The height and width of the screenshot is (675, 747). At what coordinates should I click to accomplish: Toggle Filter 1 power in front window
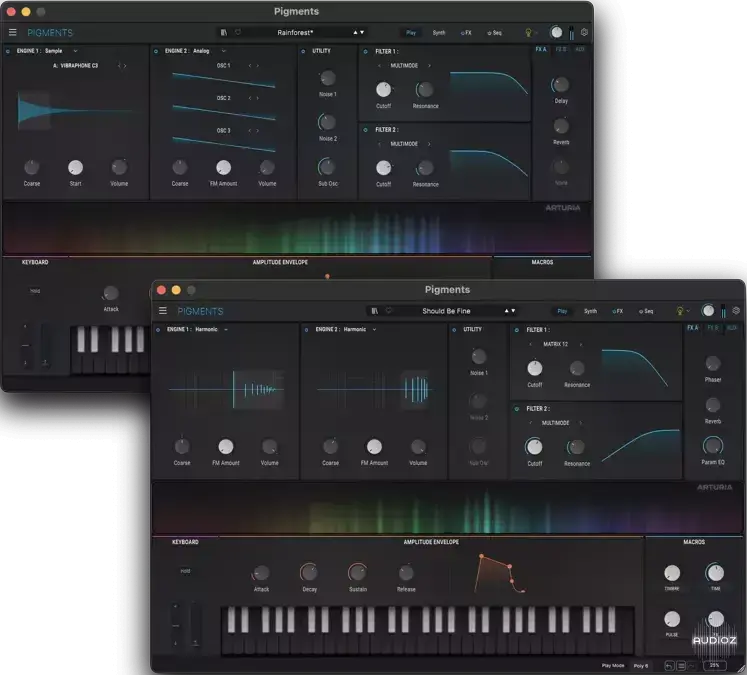(516, 330)
